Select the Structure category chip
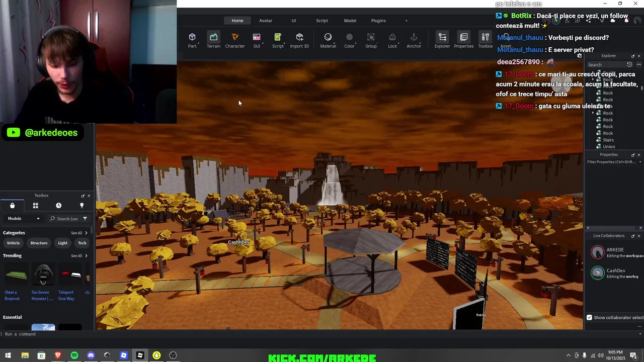The width and height of the screenshot is (644, 362). coord(39,243)
